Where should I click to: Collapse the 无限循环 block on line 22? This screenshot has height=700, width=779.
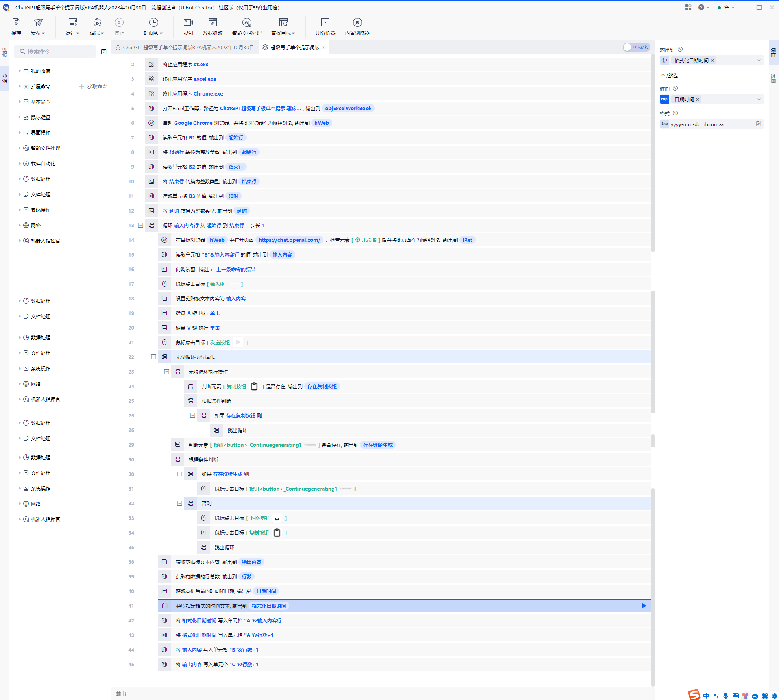(x=154, y=357)
